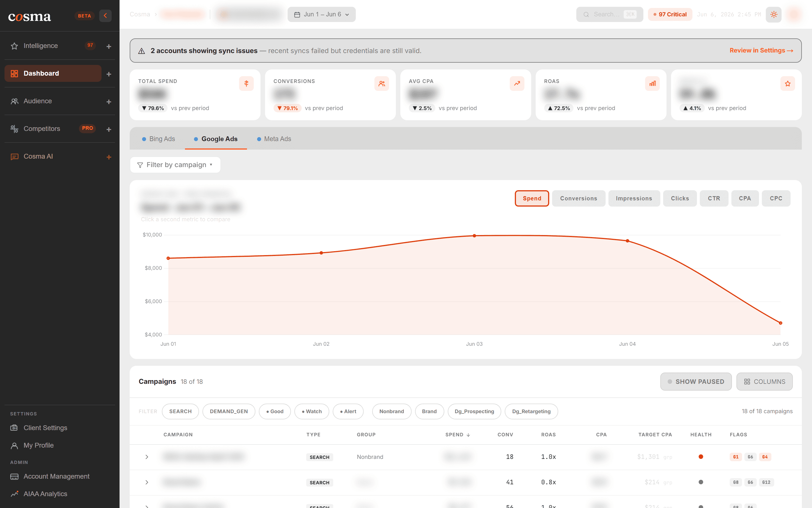Open the Jun 1 – Jun 6 date range dropdown
The height and width of the screenshot is (508, 812).
pos(321,14)
